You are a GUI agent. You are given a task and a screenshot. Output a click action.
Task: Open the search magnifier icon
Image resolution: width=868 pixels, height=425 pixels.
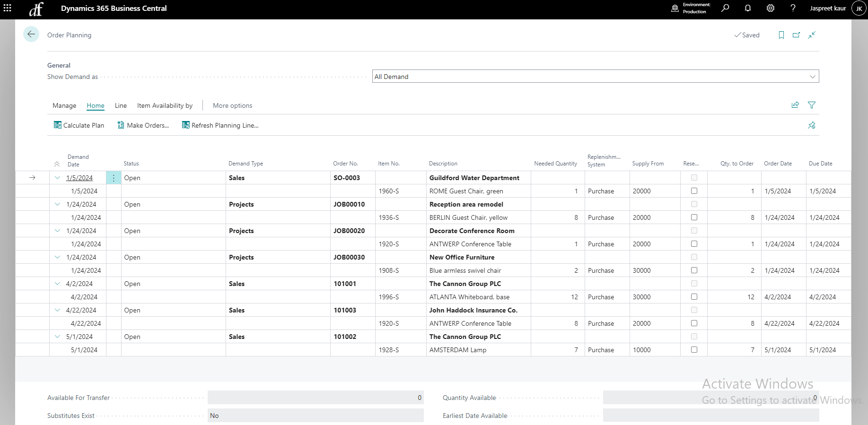point(725,8)
